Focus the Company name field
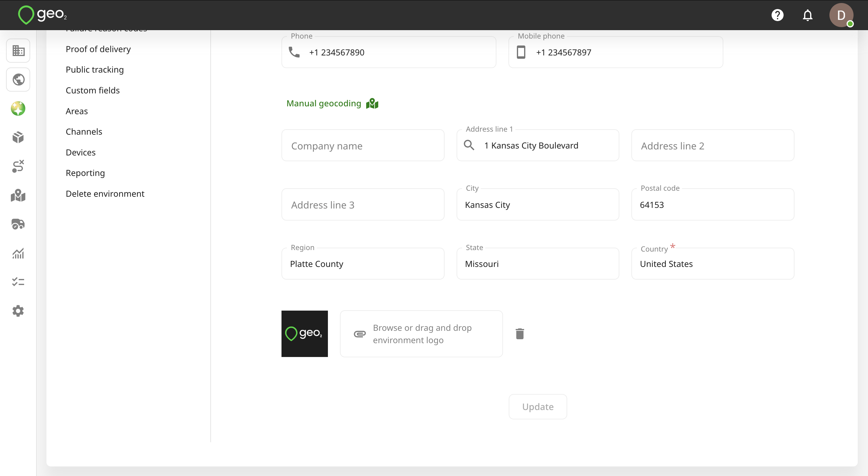 [x=363, y=146]
